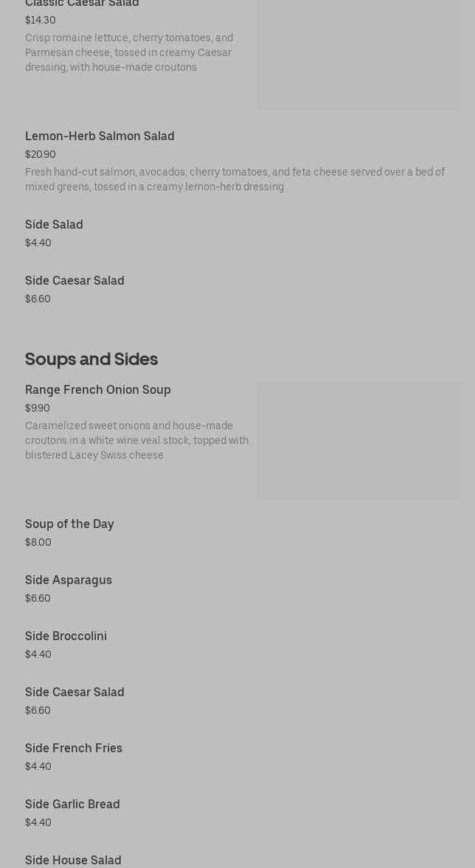This screenshot has width=475, height=868.
Task: Open the Side Garlic Bread item
Action: 72,805
